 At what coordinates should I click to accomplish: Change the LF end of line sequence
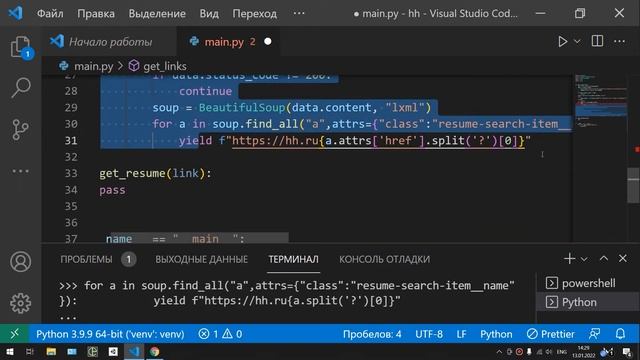click(461, 334)
